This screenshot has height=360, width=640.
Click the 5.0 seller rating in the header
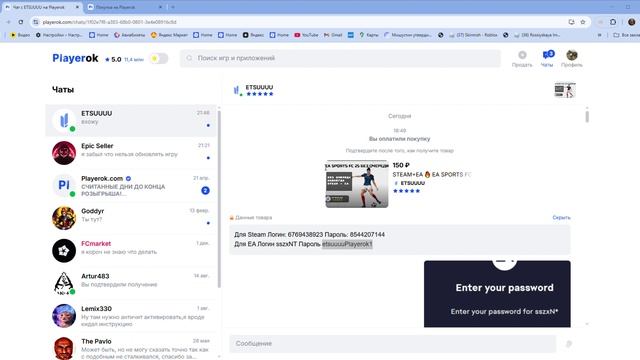(x=113, y=60)
